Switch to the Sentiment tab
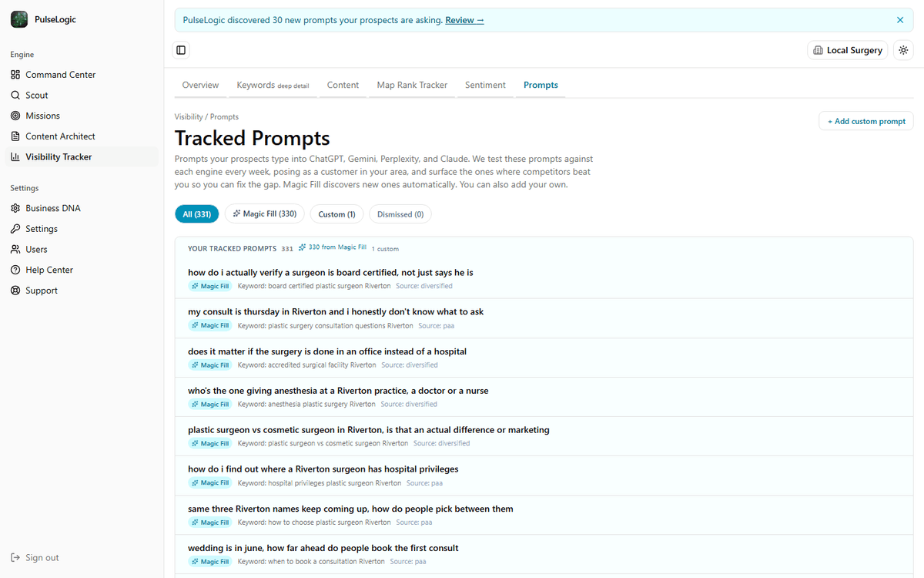Viewport: 924px width, 578px height. click(485, 85)
